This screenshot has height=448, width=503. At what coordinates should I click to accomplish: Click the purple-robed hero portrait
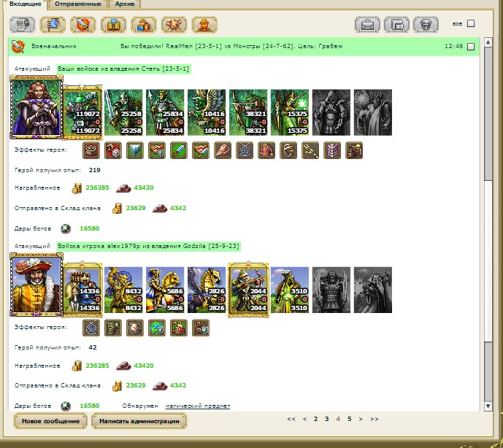(35, 108)
